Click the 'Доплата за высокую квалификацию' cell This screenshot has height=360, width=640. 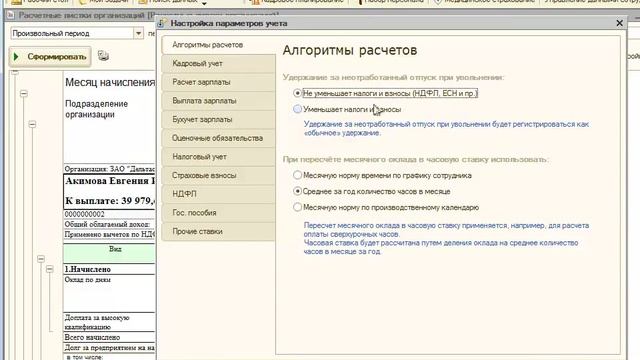[109, 322]
